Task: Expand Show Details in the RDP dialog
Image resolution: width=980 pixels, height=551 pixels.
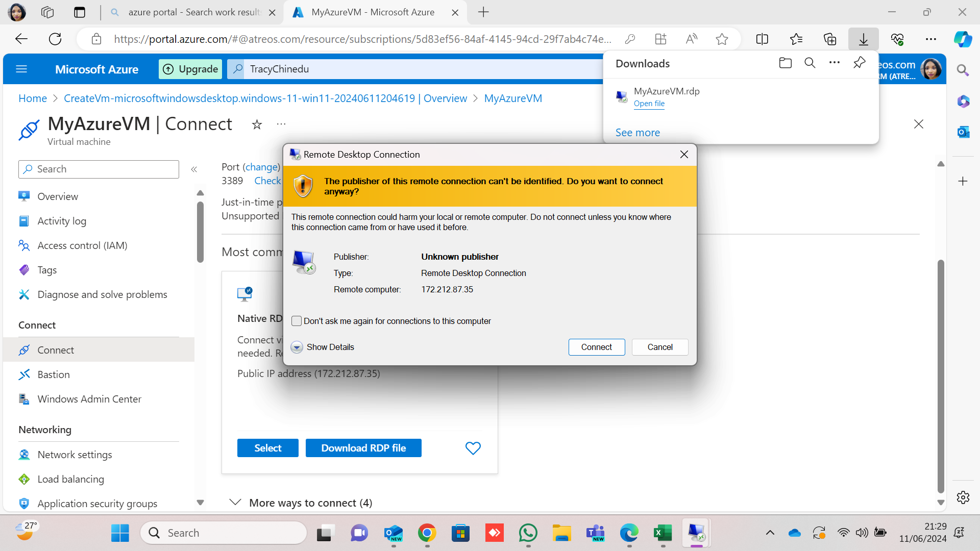Action: coord(297,347)
